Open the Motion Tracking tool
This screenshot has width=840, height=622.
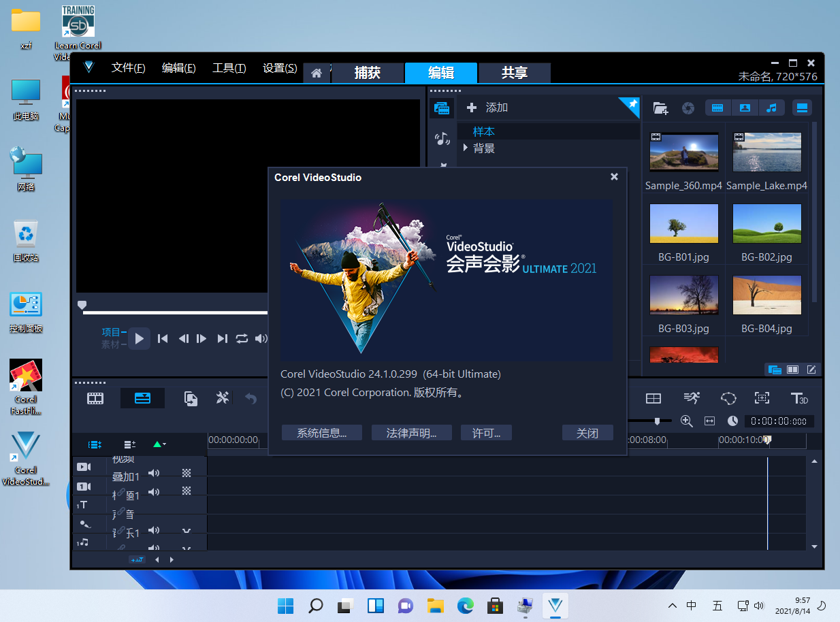point(692,398)
